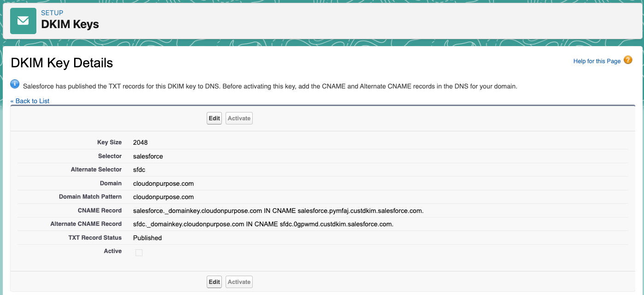Click the Back to List link
This screenshot has height=295, width=644.
point(30,100)
